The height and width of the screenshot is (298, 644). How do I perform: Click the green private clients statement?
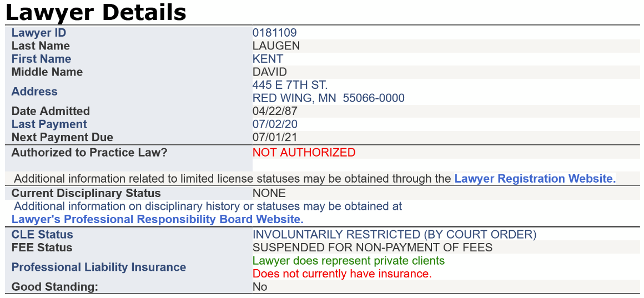(348, 260)
